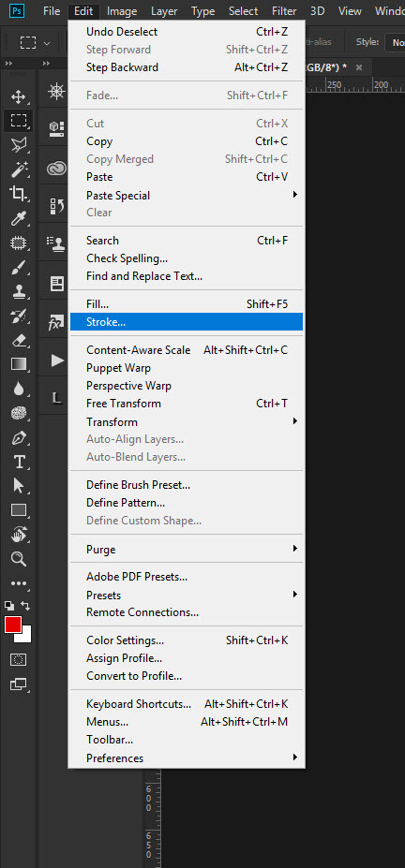Open the Styles fx panel icon

(56, 323)
